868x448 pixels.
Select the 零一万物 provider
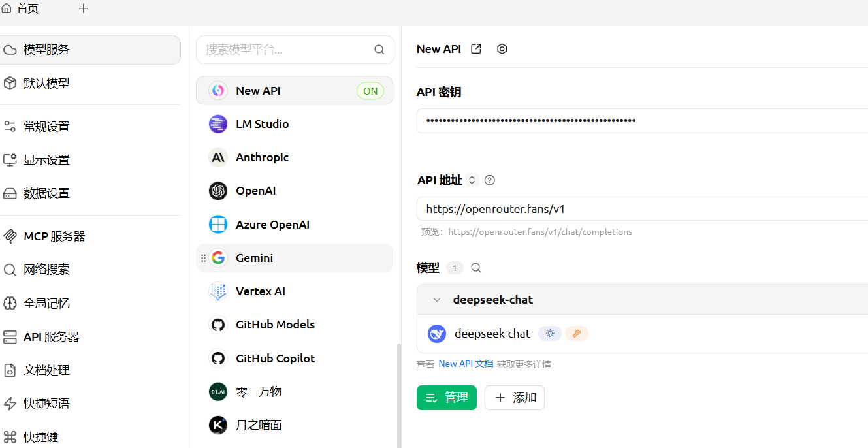tap(295, 392)
